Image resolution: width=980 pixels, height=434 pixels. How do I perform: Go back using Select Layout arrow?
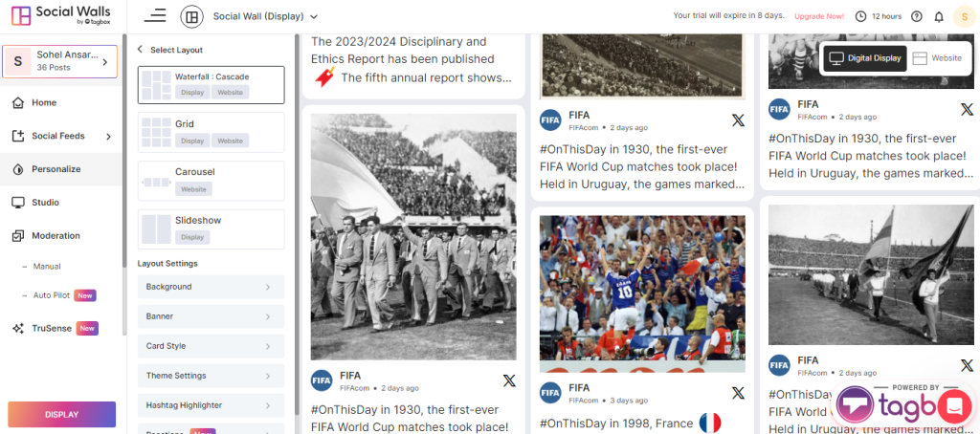[x=140, y=50]
